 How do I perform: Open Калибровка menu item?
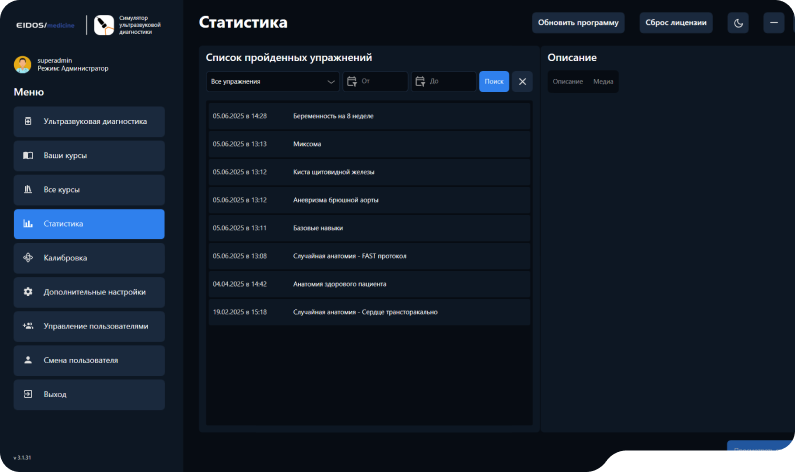(89, 258)
